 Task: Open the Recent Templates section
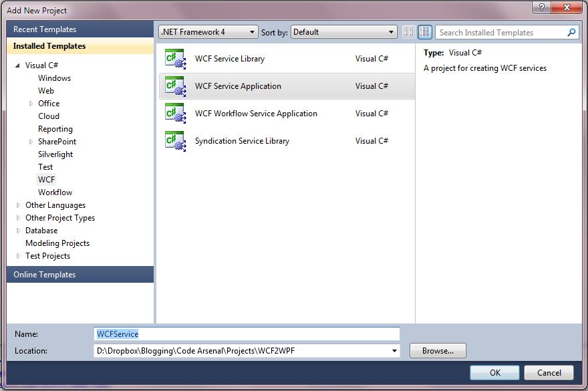pos(80,29)
